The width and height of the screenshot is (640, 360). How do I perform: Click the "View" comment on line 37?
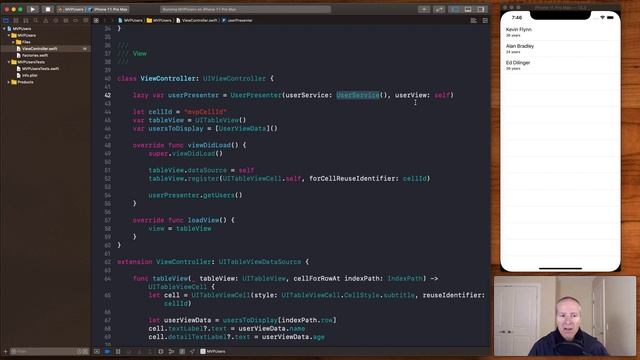point(140,53)
